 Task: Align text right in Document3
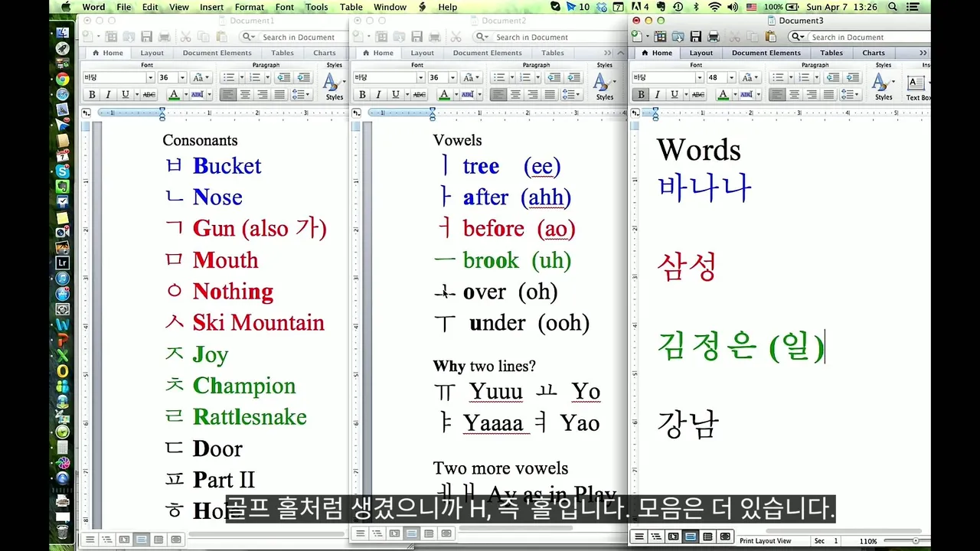(812, 94)
